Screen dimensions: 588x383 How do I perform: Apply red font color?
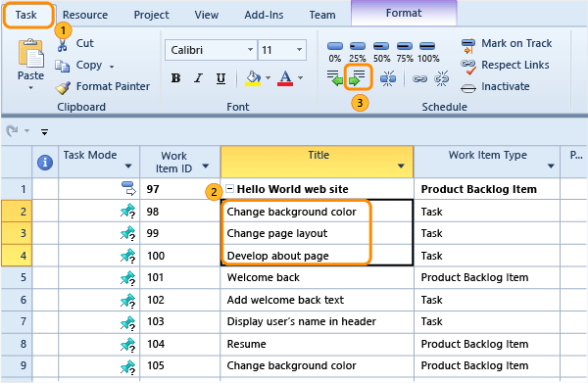click(285, 78)
